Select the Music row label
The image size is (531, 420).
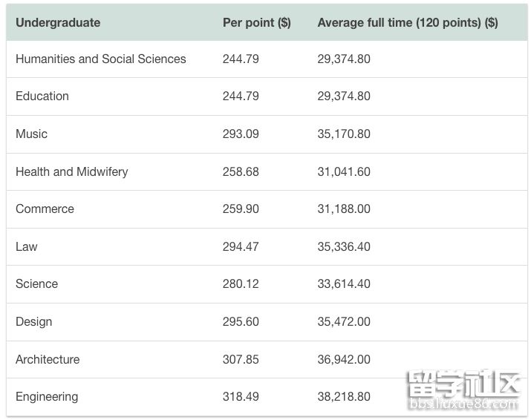31,134
